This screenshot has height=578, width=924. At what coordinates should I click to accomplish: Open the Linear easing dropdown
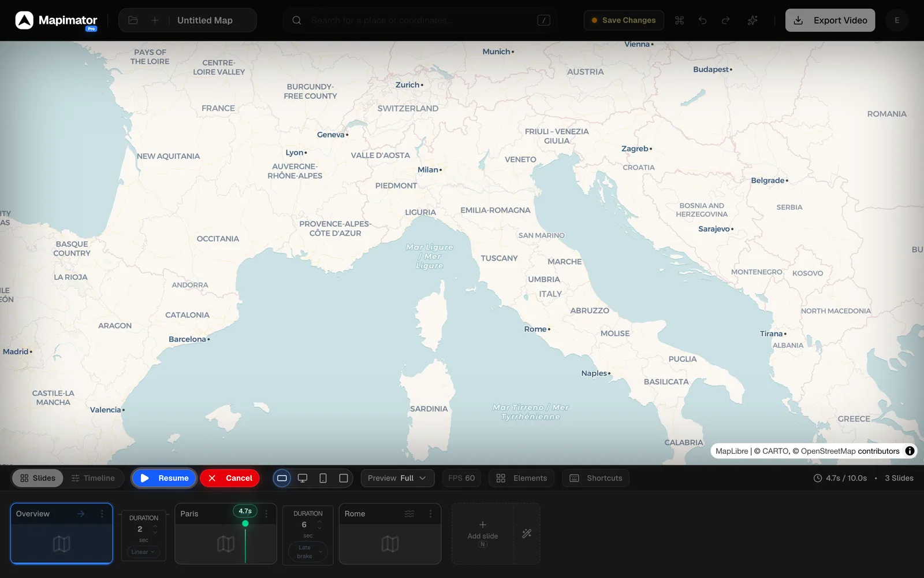click(x=143, y=552)
